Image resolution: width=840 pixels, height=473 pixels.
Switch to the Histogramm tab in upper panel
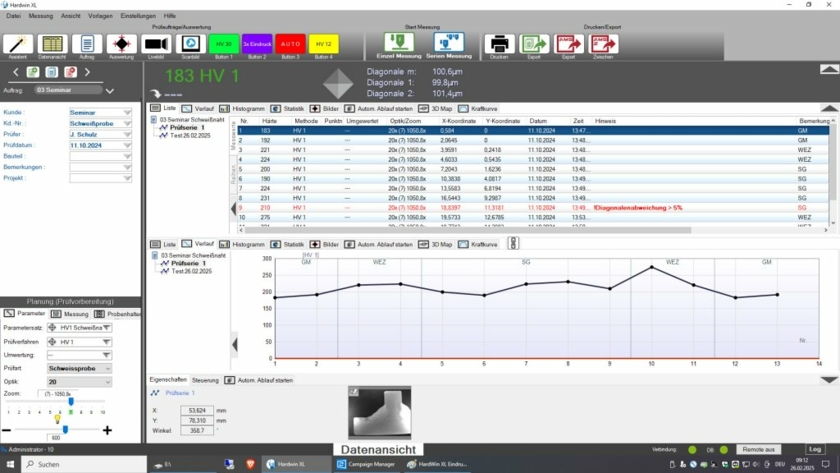point(244,107)
